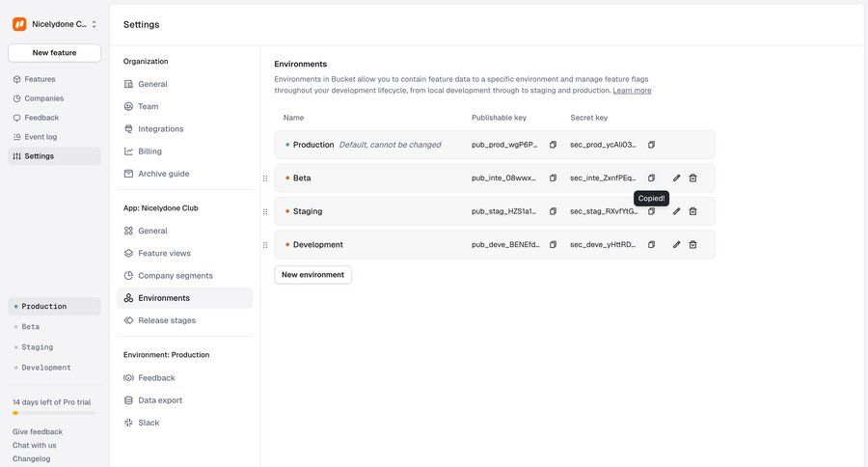Delete the Development environment

692,244
